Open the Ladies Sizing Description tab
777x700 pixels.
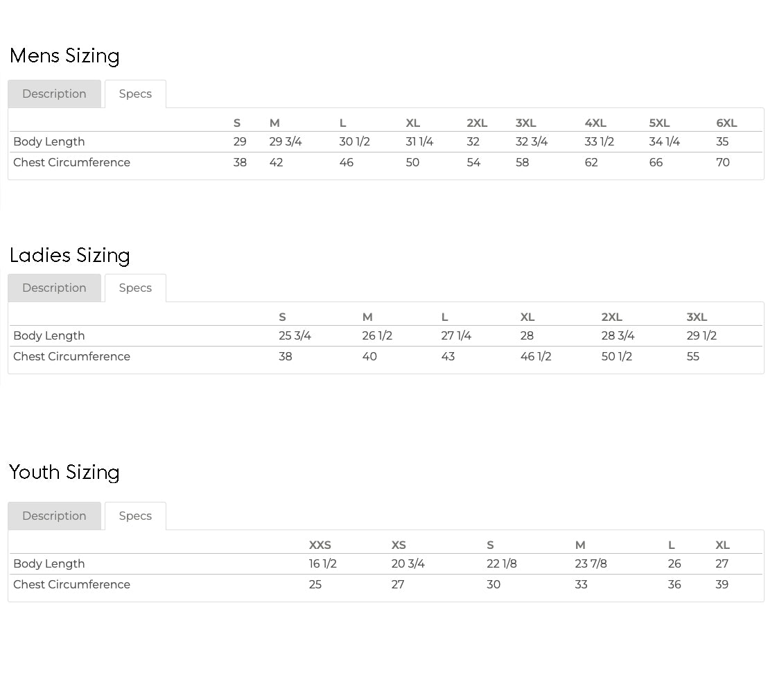click(55, 288)
